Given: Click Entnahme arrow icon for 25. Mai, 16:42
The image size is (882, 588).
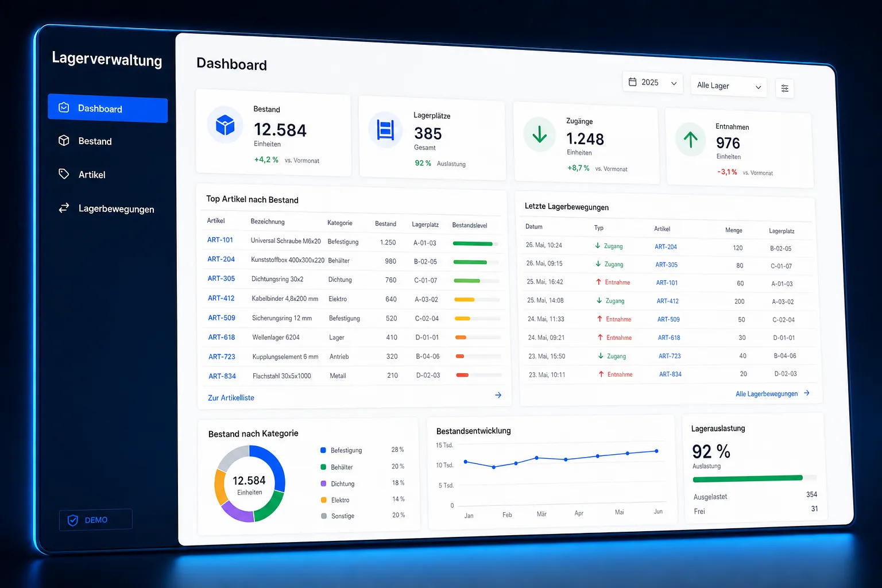Looking at the screenshot, I should tap(599, 282).
